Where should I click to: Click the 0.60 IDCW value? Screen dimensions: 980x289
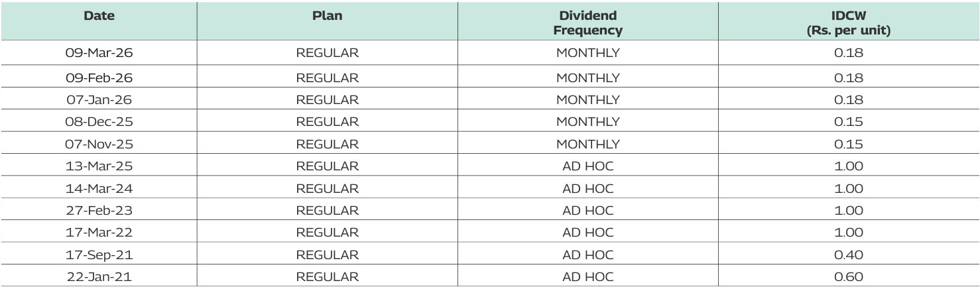848,277
